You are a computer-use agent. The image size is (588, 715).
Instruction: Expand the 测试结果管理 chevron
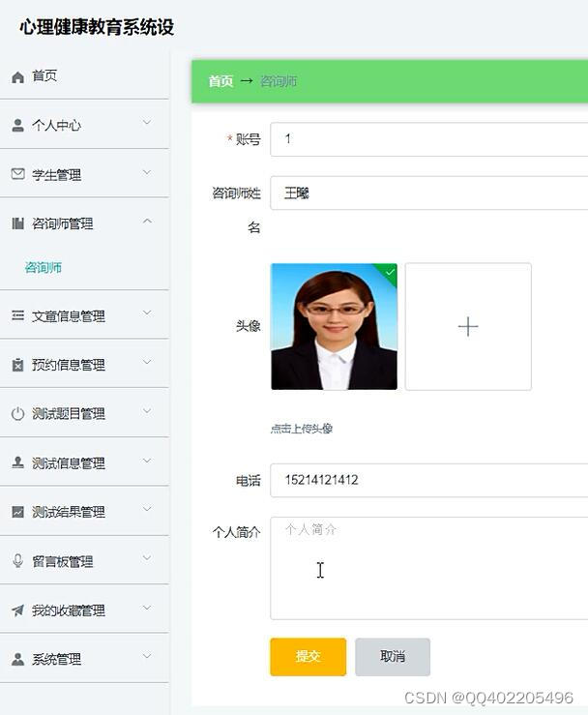(147, 509)
